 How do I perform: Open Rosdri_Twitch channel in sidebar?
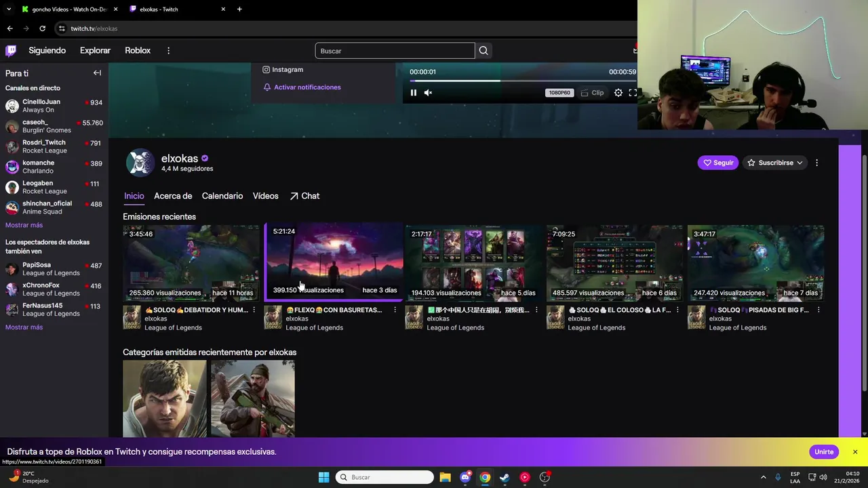[54, 146]
